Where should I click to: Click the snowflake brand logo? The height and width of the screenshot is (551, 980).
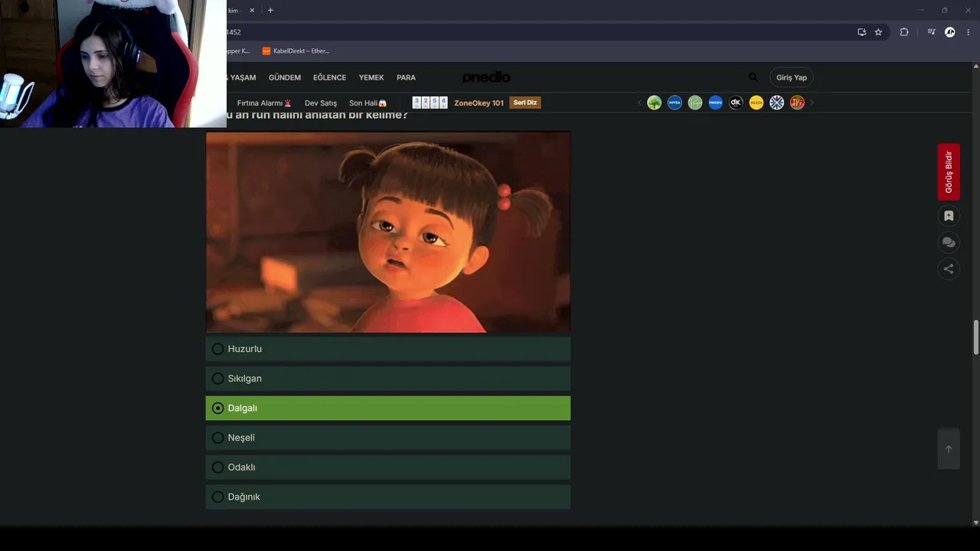pos(776,103)
